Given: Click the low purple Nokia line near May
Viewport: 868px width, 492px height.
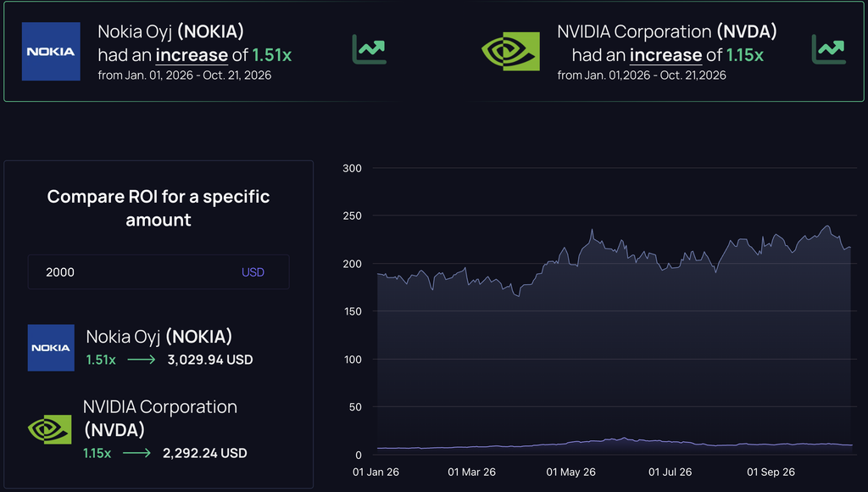Looking at the screenshot, I should click(570, 443).
